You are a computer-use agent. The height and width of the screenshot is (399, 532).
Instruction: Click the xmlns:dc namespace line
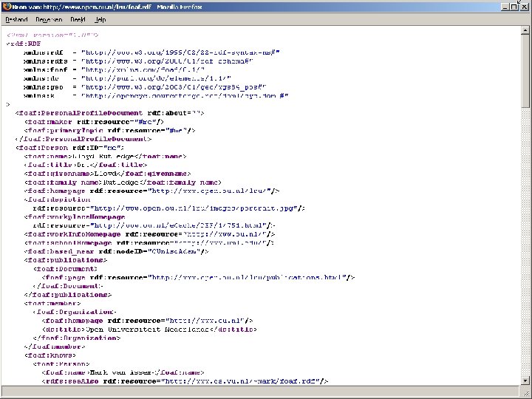pos(127,78)
